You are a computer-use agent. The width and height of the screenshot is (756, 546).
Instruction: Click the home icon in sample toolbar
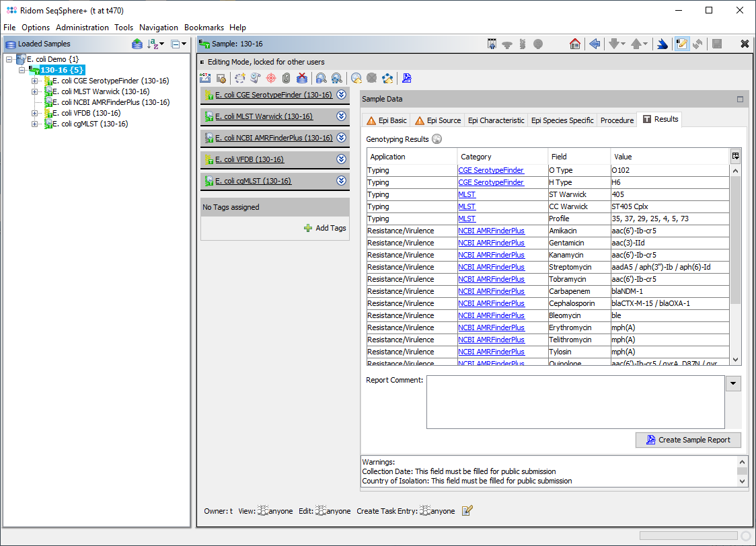pos(574,44)
